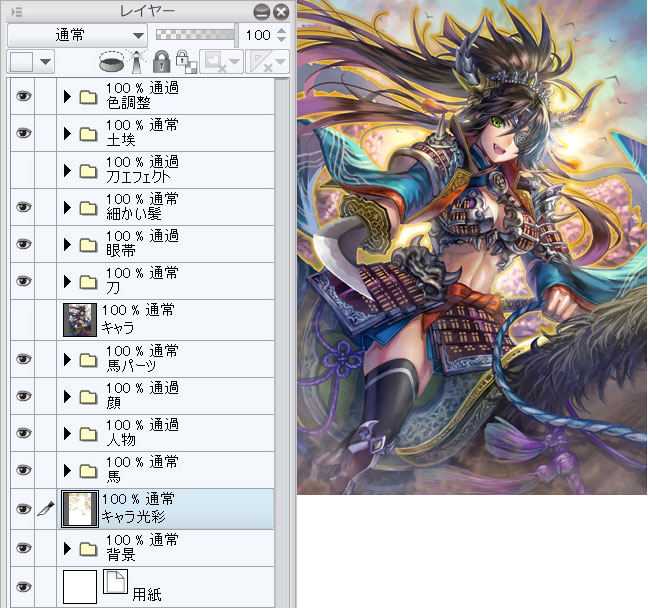Image resolution: width=648 pixels, height=608 pixels.
Task: Hide the 顔 folder
Action: point(23,396)
